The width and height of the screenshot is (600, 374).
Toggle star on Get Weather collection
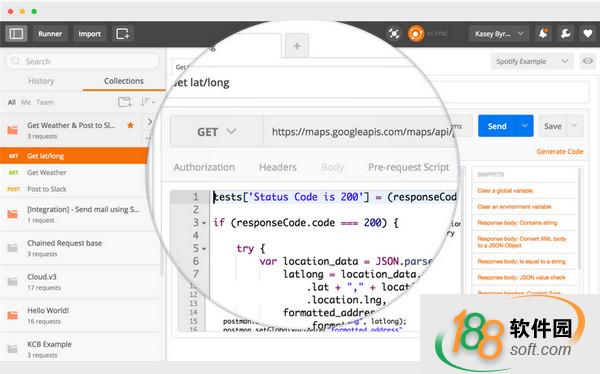[x=130, y=125]
